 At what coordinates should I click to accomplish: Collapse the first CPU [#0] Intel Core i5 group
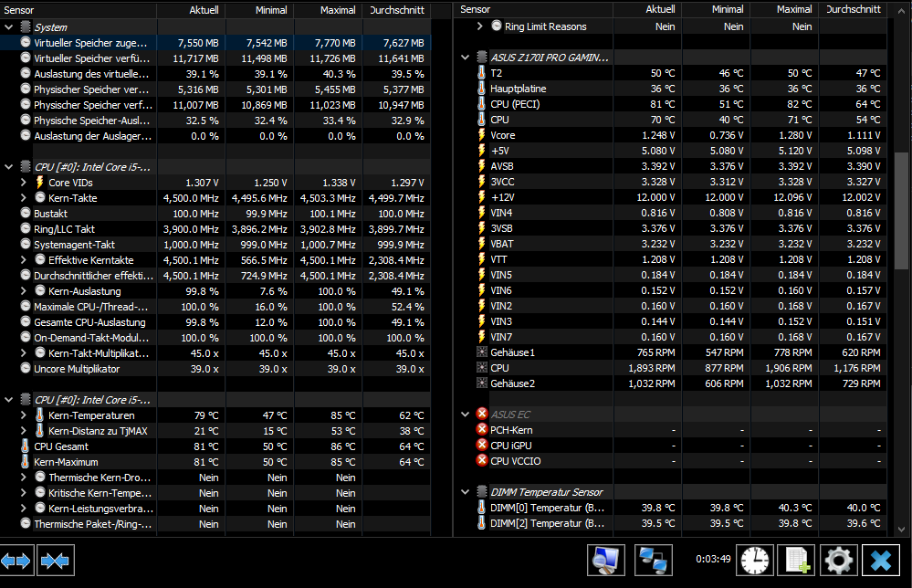click(9, 167)
